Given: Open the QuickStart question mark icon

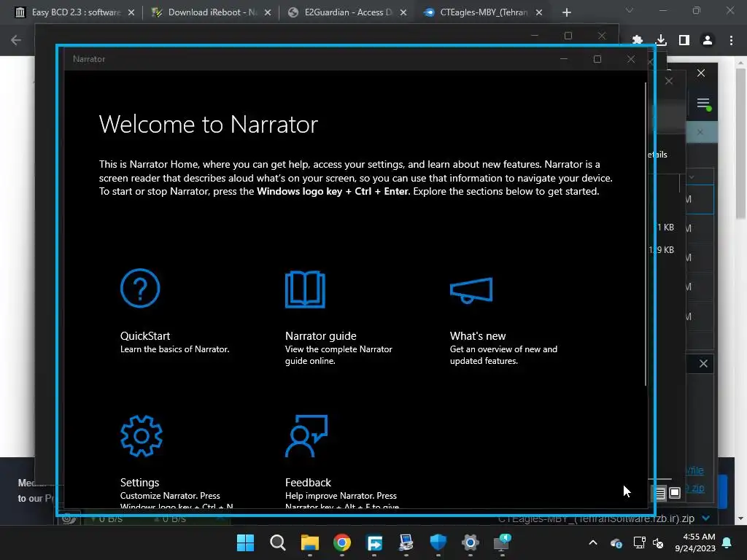Looking at the screenshot, I should (140, 288).
